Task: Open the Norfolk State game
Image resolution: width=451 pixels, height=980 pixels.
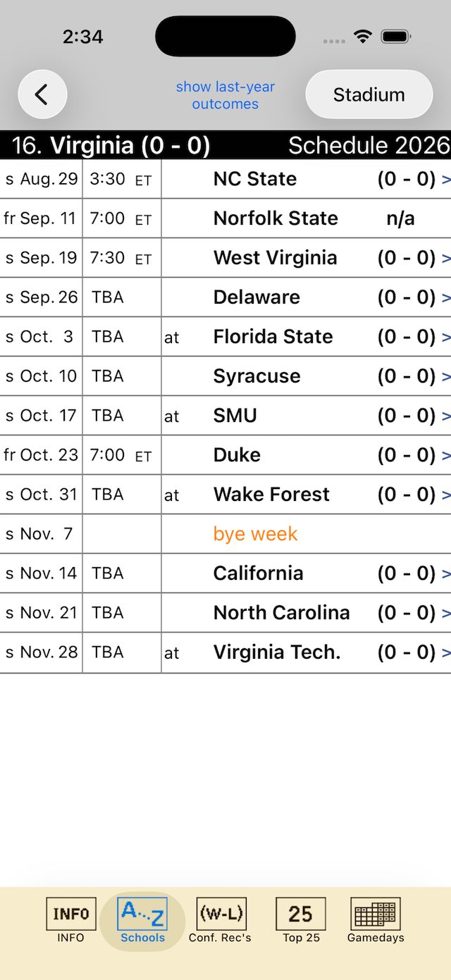Action: coord(225,218)
